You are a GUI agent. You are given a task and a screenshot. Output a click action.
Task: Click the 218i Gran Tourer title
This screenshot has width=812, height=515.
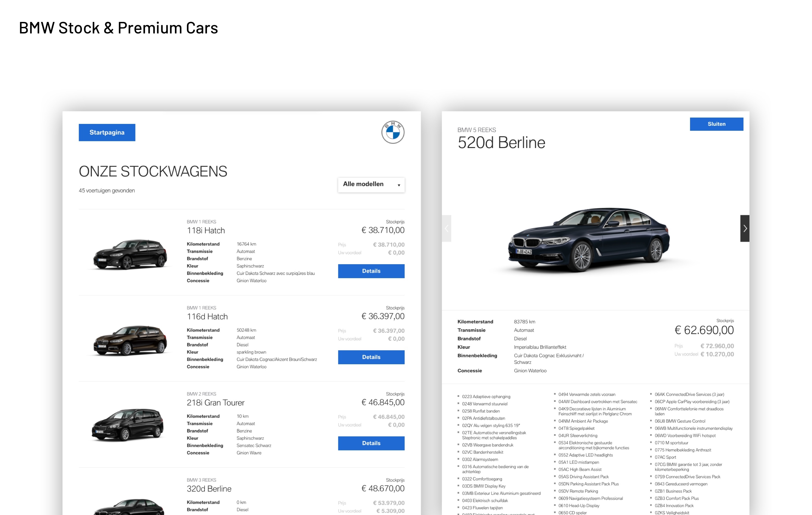pyautogui.click(x=215, y=403)
